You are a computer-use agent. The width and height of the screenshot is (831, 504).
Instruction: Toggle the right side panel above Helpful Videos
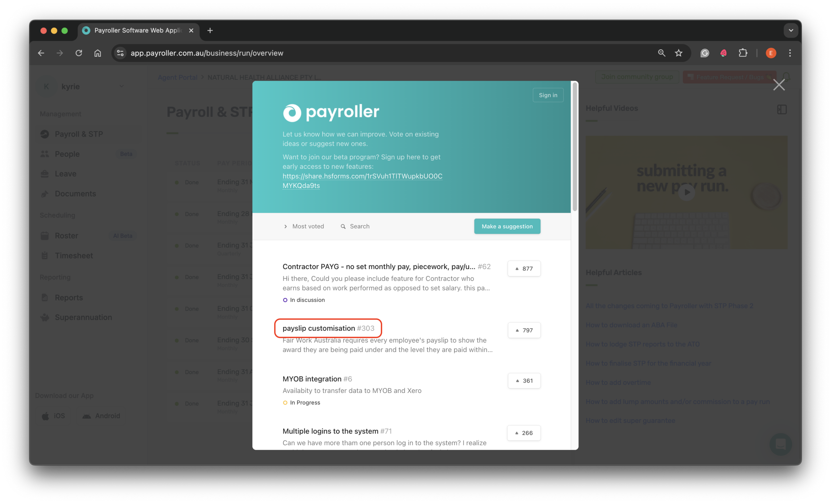[x=782, y=109]
